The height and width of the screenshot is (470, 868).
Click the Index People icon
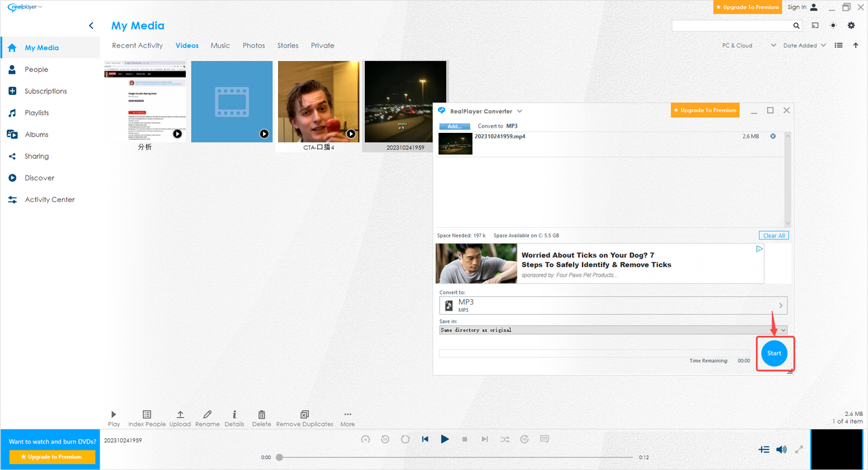[x=146, y=414]
